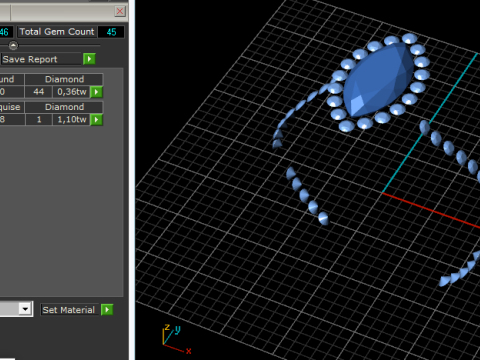Select the Total Gem Count value 45

point(111,32)
